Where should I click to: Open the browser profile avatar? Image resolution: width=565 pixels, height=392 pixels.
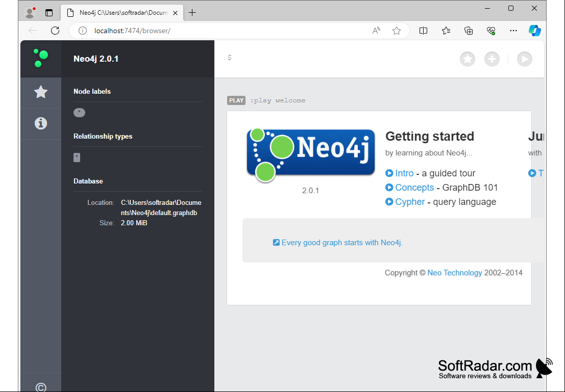click(30, 13)
